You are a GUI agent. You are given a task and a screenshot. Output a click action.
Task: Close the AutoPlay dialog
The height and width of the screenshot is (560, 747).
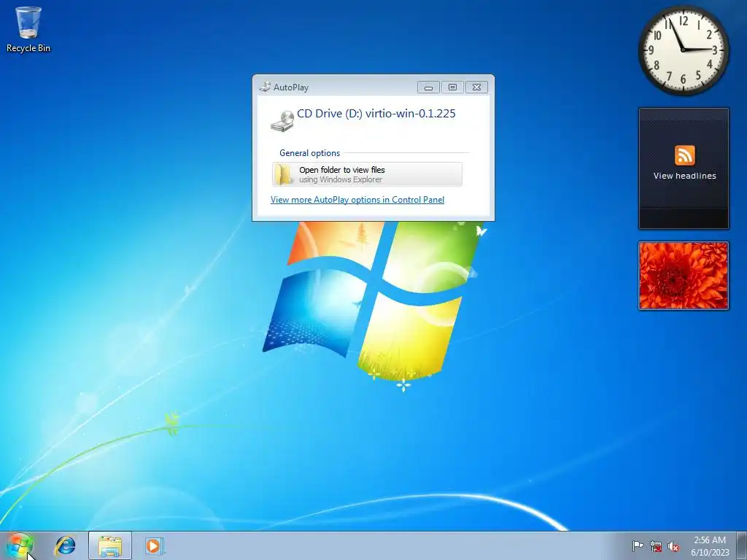[x=476, y=87]
